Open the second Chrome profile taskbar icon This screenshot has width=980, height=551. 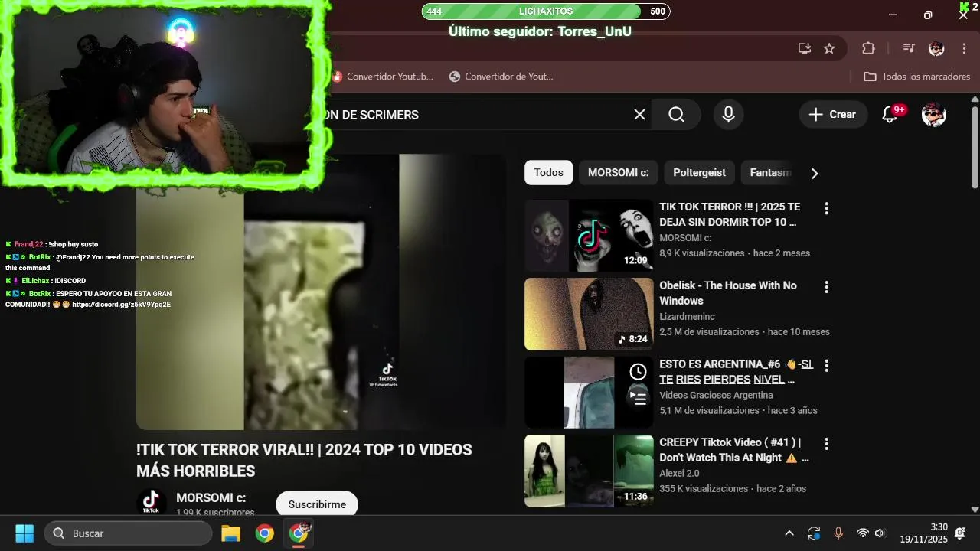(299, 533)
